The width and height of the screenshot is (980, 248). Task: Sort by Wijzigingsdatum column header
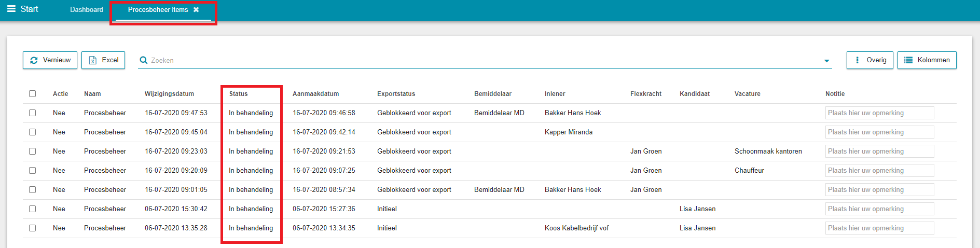coord(169,94)
